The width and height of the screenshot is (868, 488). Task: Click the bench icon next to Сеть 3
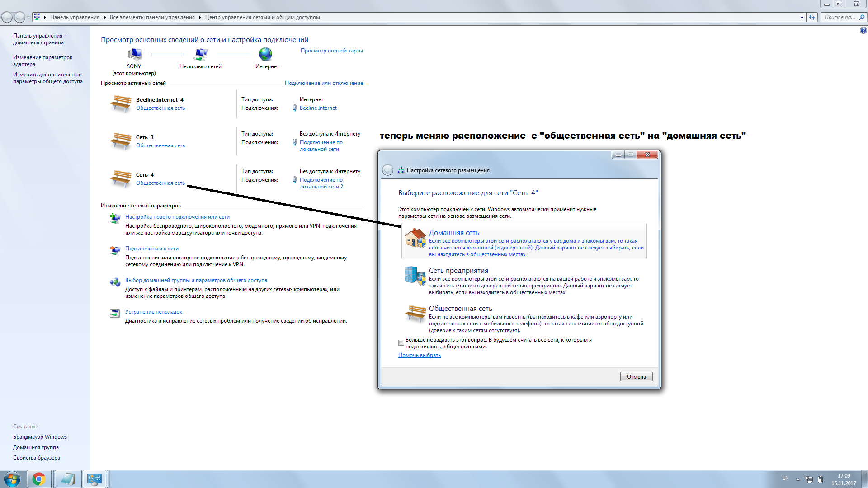click(x=120, y=140)
